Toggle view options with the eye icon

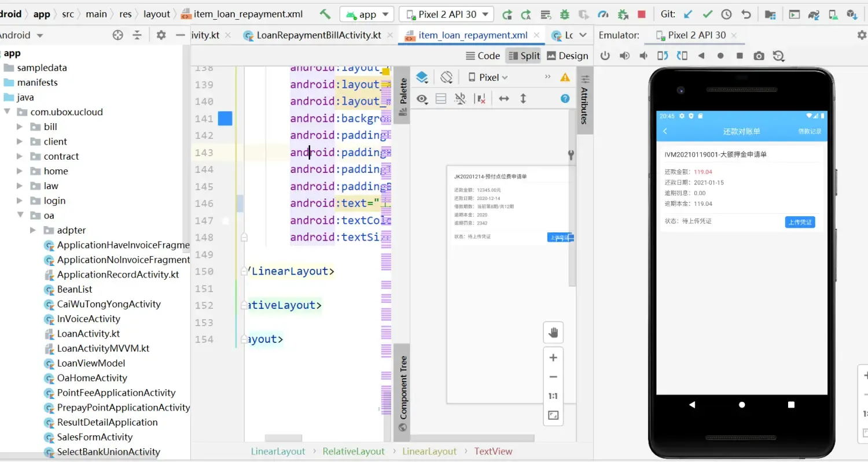tap(422, 98)
